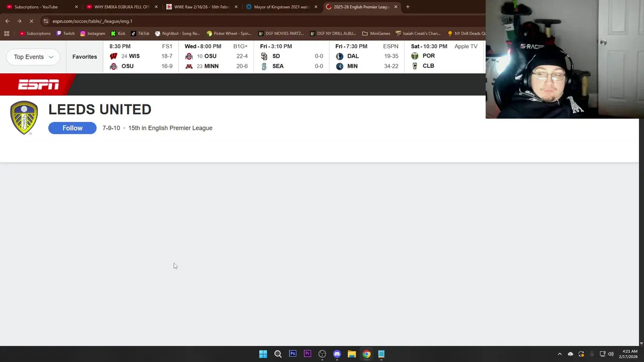Open WIS vs OSU 8:30 PM game
This screenshot has height=362, width=644.
click(x=141, y=56)
